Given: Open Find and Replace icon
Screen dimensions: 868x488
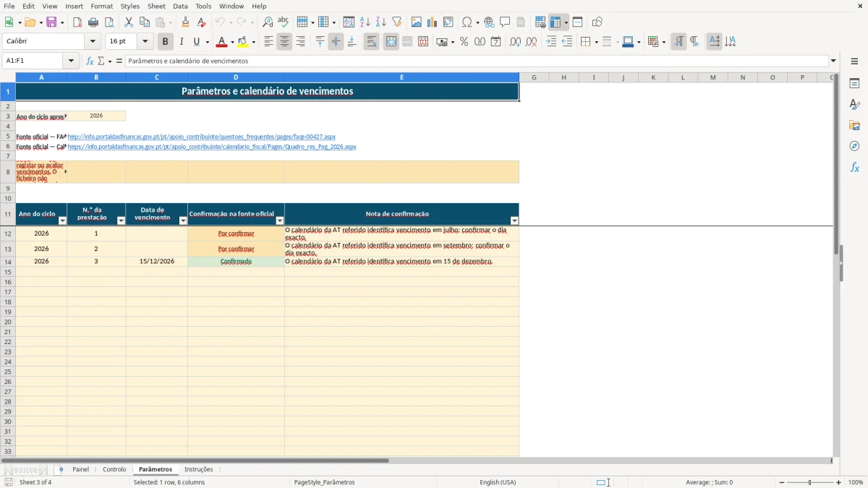Looking at the screenshot, I should click(268, 22).
